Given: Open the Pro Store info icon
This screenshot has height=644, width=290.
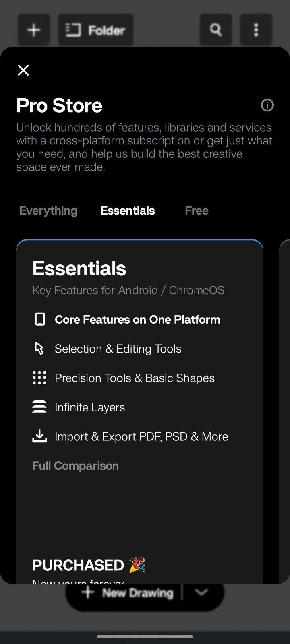Looking at the screenshot, I should (267, 105).
